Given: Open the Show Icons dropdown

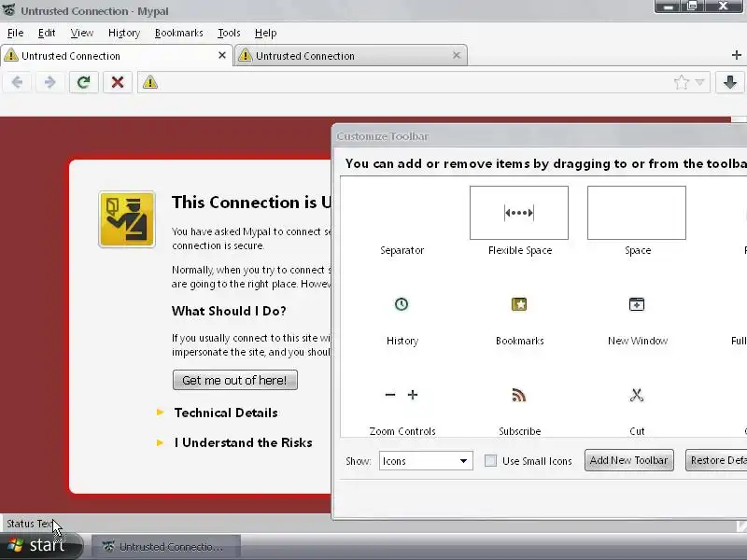Looking at the screenshot, I should [426, 460].
